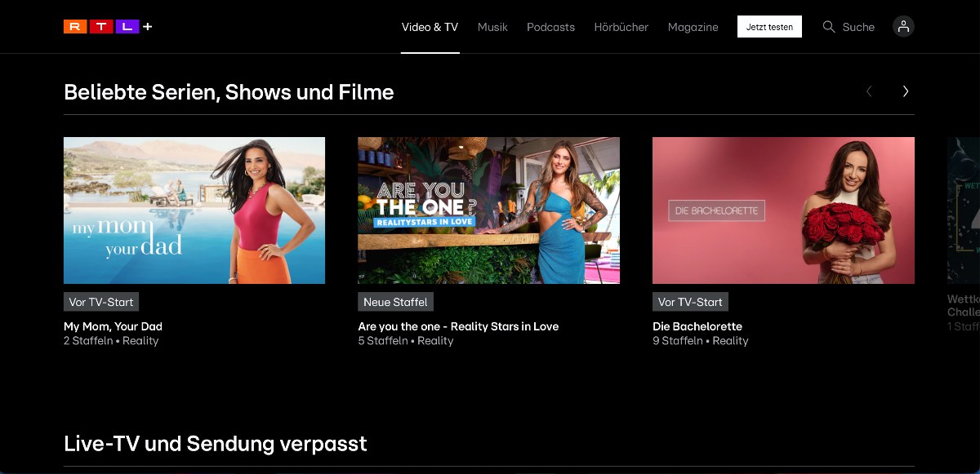The image size is (980, 474).
Task: Open Are You The One thumbnail
Action: coord(488,210)
